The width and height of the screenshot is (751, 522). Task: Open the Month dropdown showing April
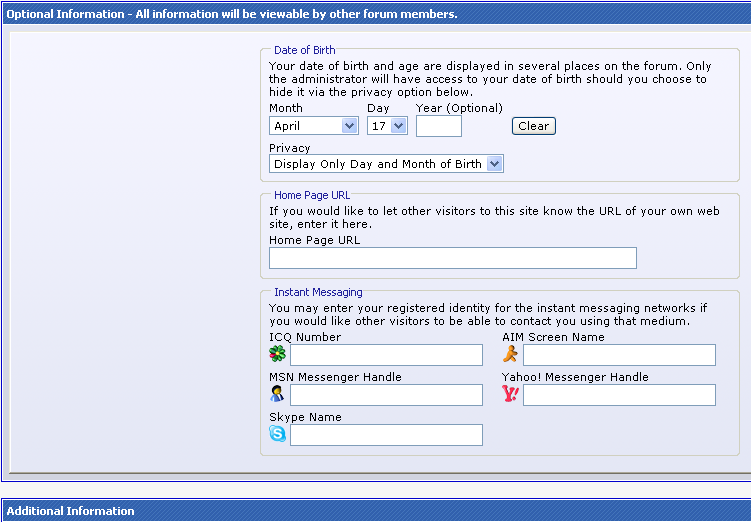coord(314,126)
